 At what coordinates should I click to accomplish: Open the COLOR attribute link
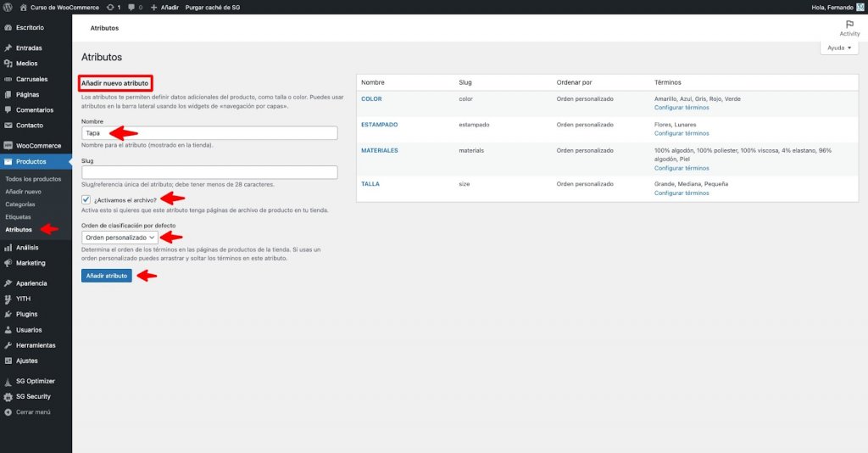tap(371, 98)
